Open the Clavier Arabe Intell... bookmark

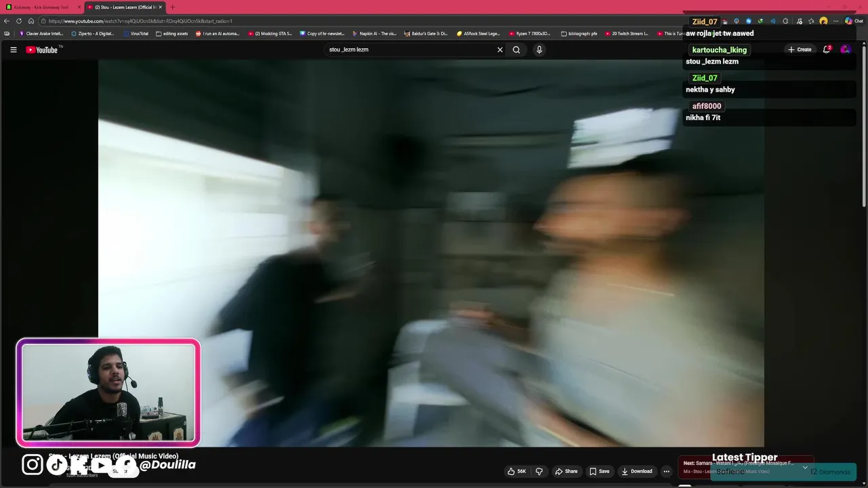click(x=41, y=33)
